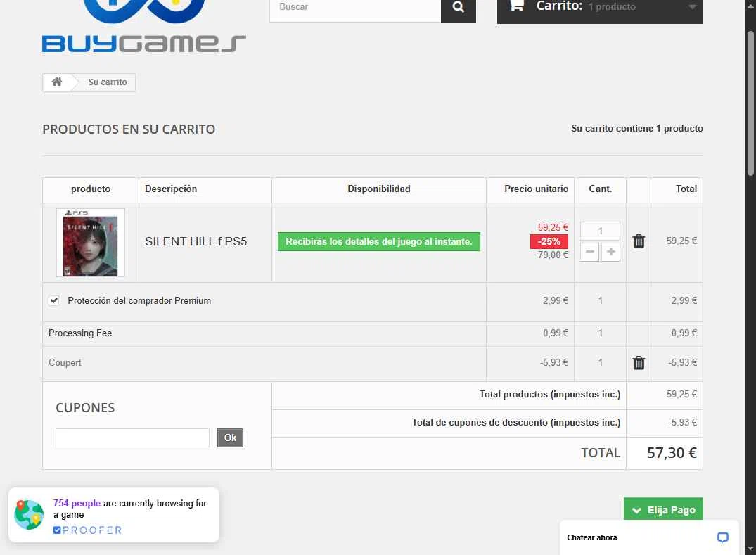This screenshot has width=756, height=555.
Task: Click the quantity input for Silent Hill
Action: click(x=600, y=231)
